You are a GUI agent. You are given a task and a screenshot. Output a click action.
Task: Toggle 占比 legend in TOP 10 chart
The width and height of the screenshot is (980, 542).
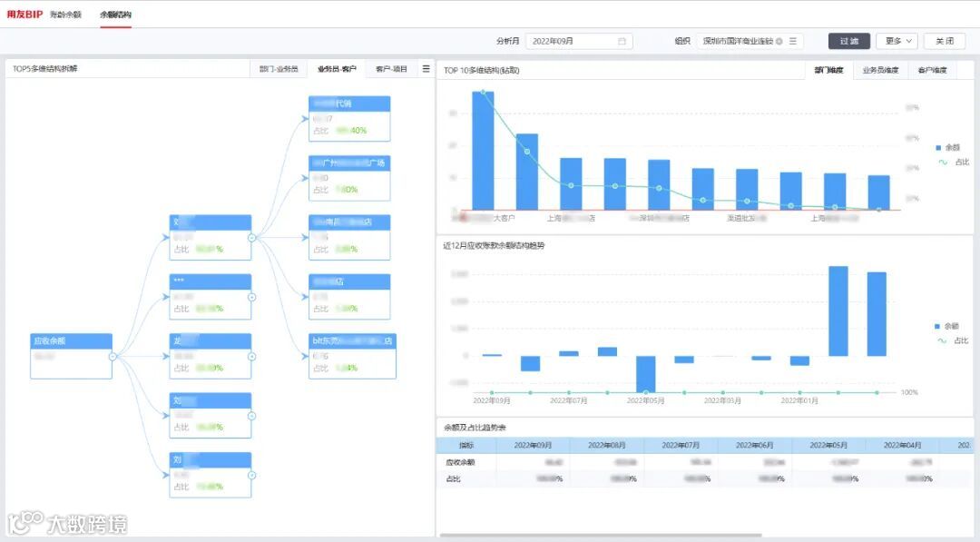[953, 162]
